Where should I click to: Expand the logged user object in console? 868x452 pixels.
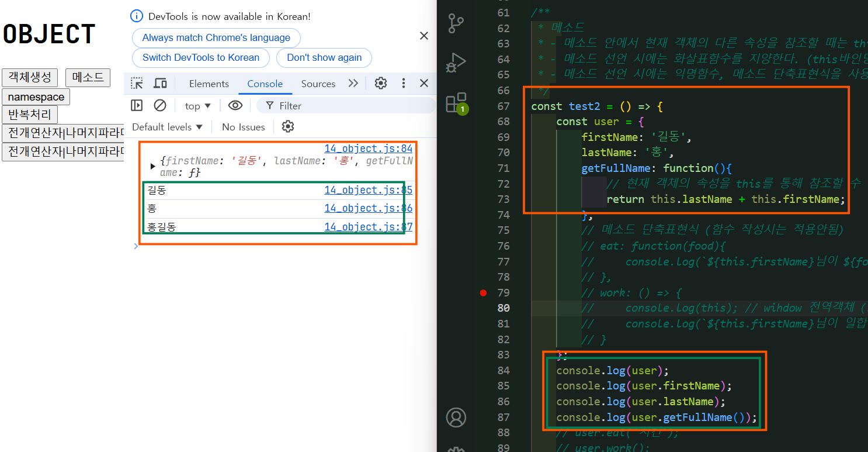click(x=153, y=166)
